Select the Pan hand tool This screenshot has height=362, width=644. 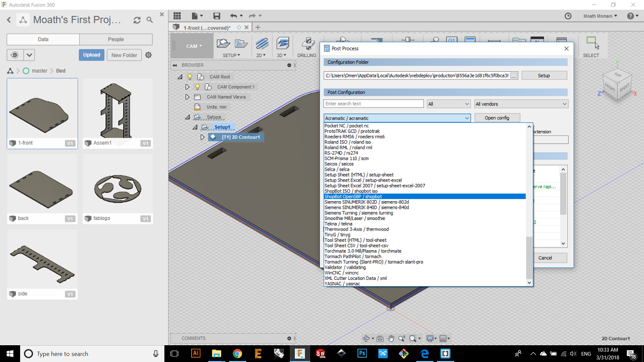coord(391,339)
